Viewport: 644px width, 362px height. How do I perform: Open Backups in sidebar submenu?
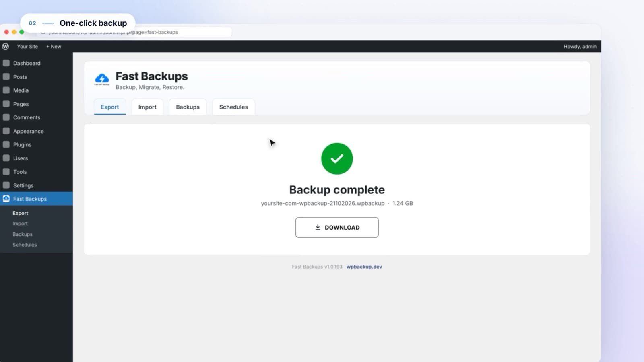point(23,234)
